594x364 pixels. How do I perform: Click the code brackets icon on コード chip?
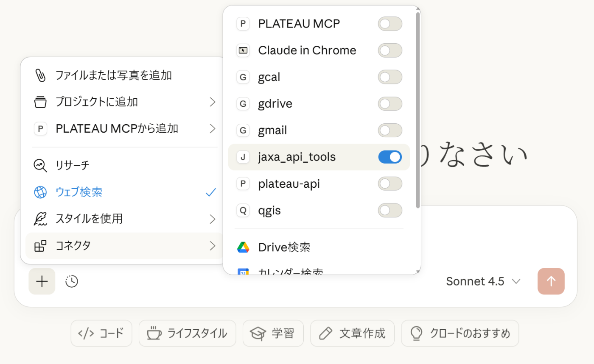coord(86,333)
